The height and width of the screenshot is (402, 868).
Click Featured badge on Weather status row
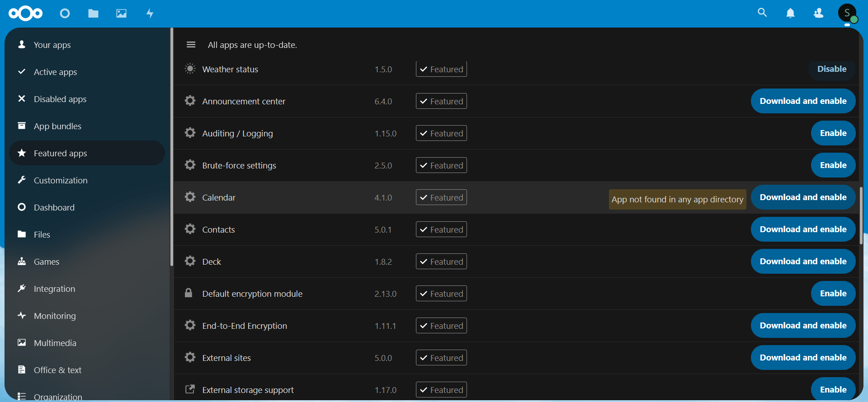click(441, 69)
